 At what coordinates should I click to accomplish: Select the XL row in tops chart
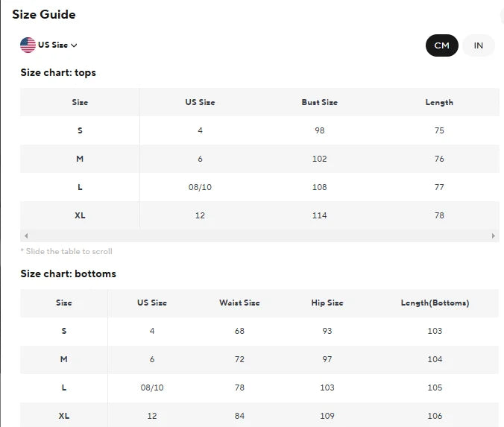pyautogui.click(x=80, y=215)
